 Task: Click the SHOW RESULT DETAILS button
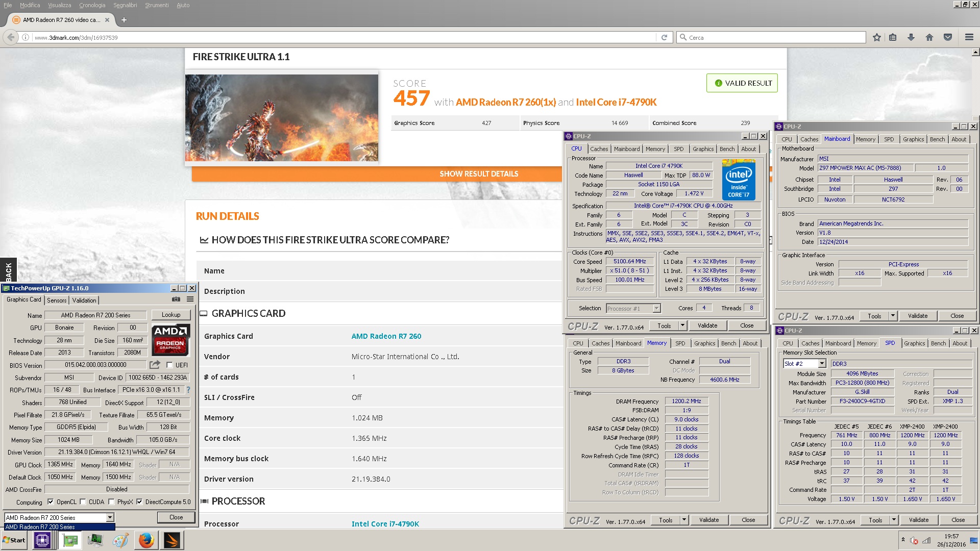pyautogui.click(x=479, y=174)
